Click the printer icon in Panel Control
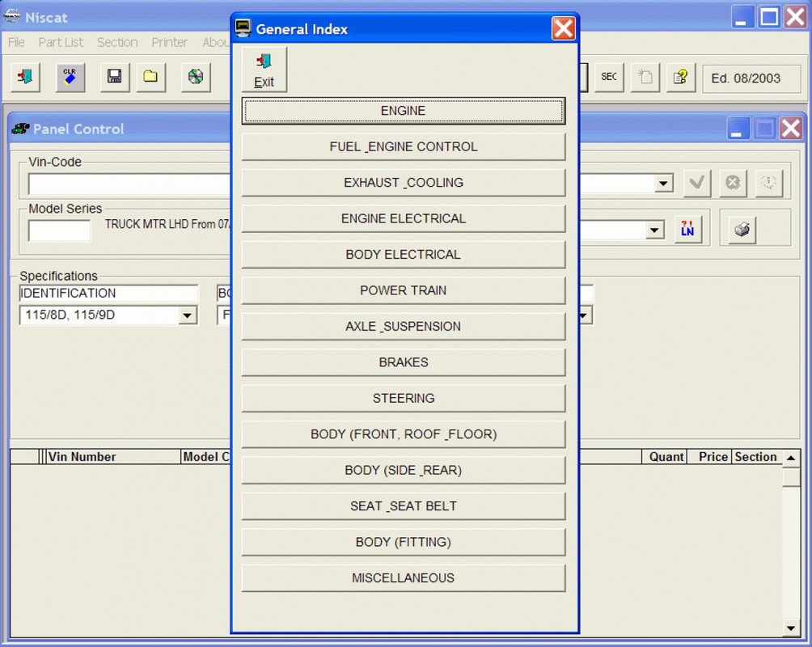The height and width of the screenshot is (647, 812). tap(742, 230)
